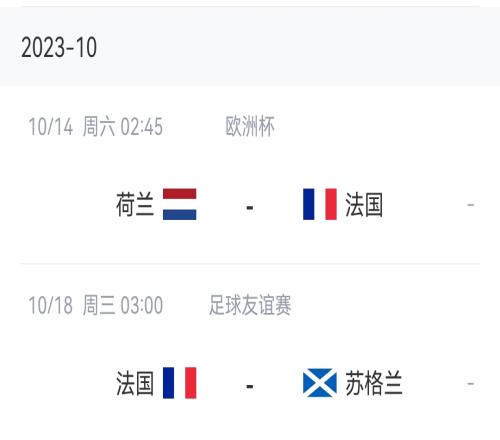500x440 pixels.
Task: Click the 10/18 周三 03:00 match time
Action: point(96,305)
